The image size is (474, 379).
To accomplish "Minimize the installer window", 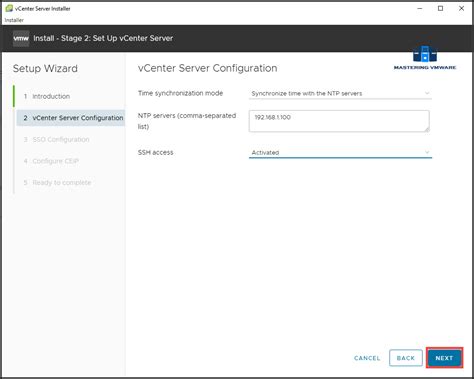I will (420, 9).
